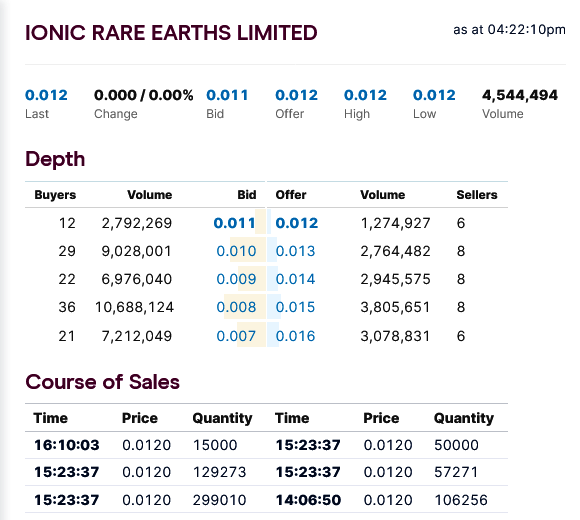This screenshot has height=520, width=580.
Task: Click the Ionic Rare Earths Limited heading
Action: tap(171, 33)
